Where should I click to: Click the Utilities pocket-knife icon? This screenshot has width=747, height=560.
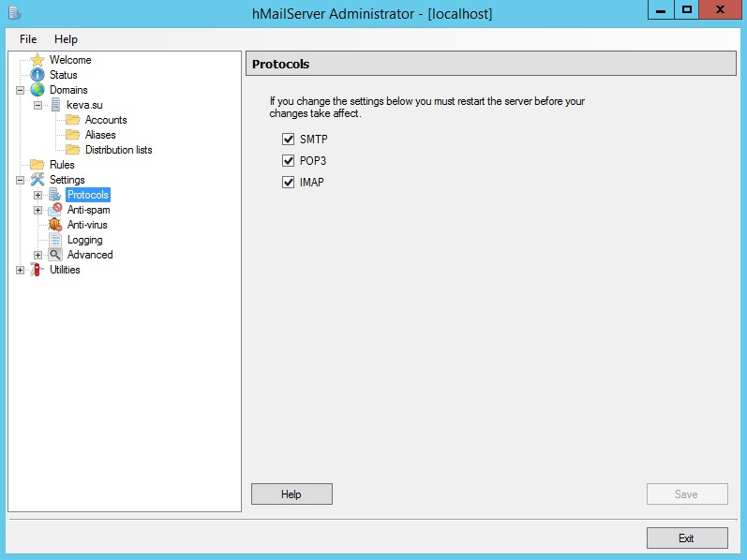tap(37, 270)
